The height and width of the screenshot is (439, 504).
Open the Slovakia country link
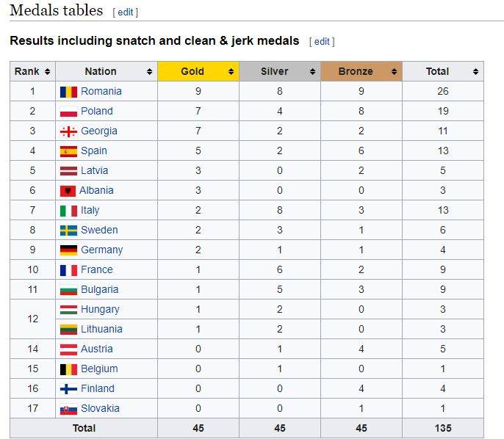100,409
